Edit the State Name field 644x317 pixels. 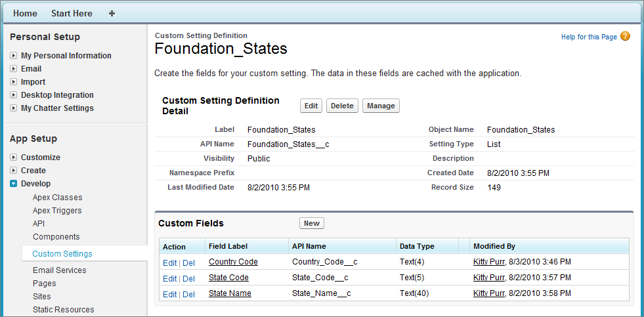point(169,295)
